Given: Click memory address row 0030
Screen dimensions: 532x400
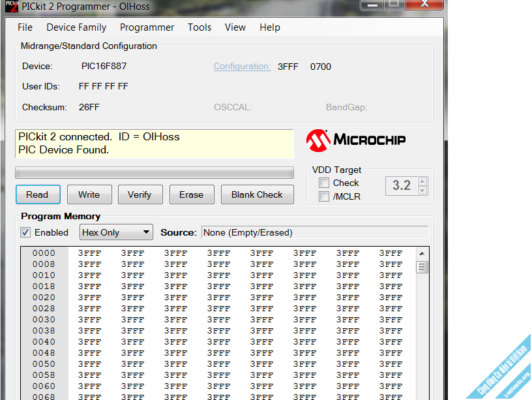Looking at the screenshot, I should (44, 320).
